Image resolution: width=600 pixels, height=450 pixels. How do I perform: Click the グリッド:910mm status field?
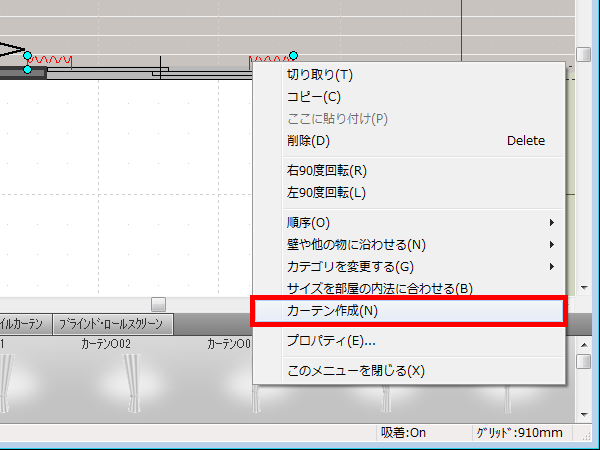tap(520, 433)
